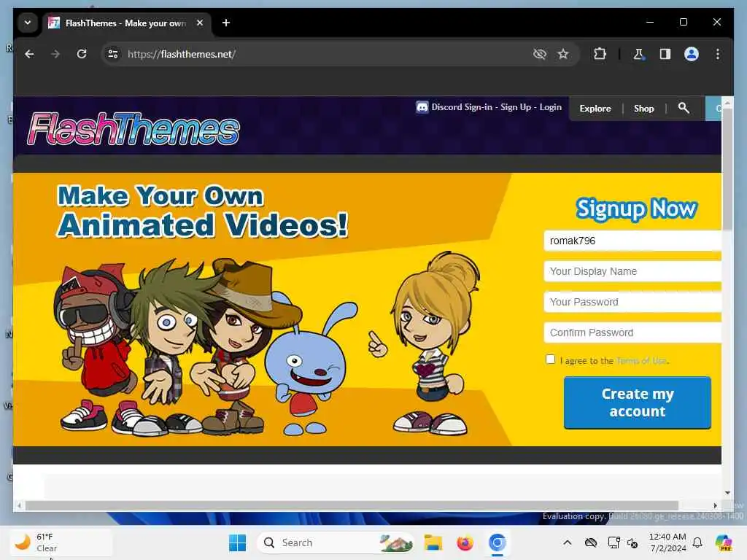Viewport: 747px width, 560px height.
Task: Open the Copilot preview icon
Action: (723, 542)
